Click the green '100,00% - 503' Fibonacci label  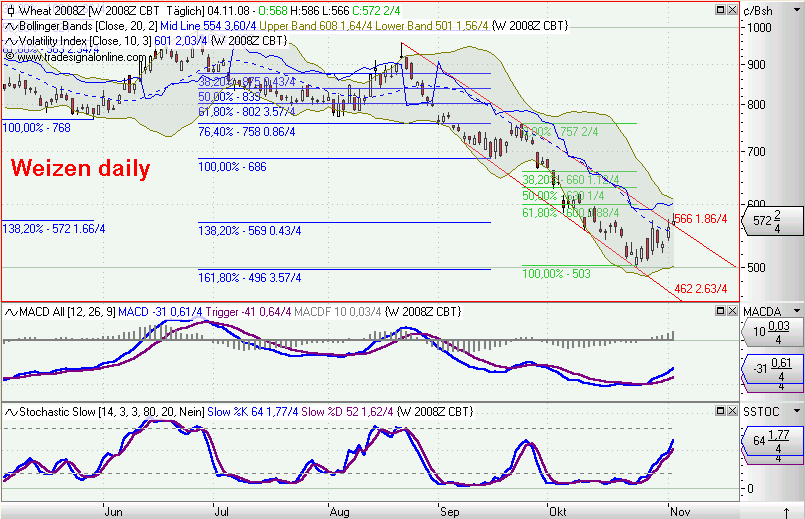(x=557, y=274)
